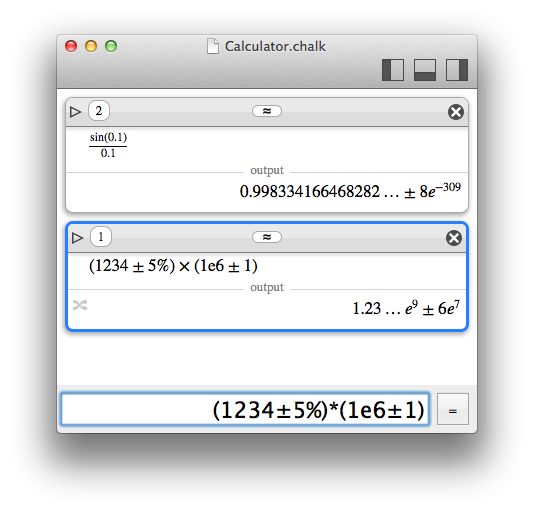Select the computation number 1 badge
534x512 pixels.
click(101, 236)
